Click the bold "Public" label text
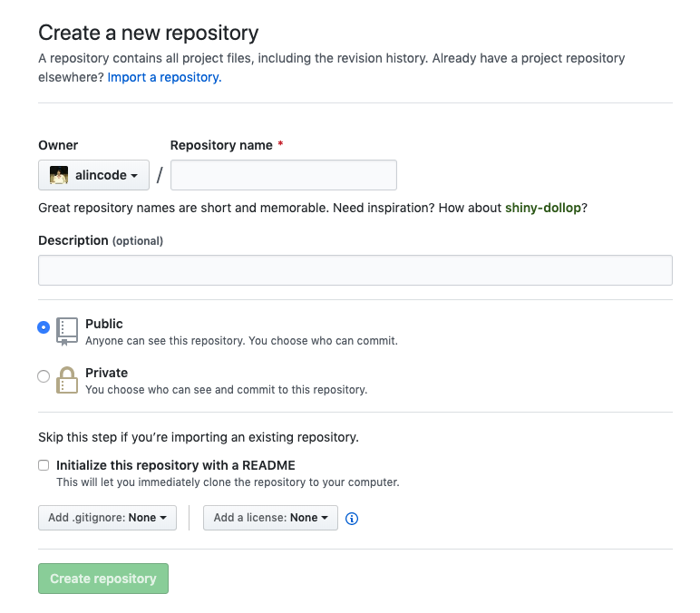Screen dimensions: 700x613 (104, 324)
